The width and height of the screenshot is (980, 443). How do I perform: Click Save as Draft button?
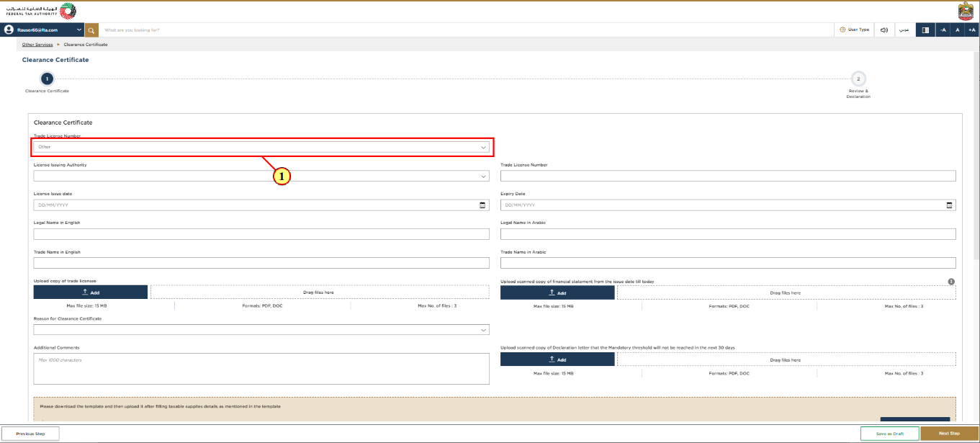click(890, 434)
